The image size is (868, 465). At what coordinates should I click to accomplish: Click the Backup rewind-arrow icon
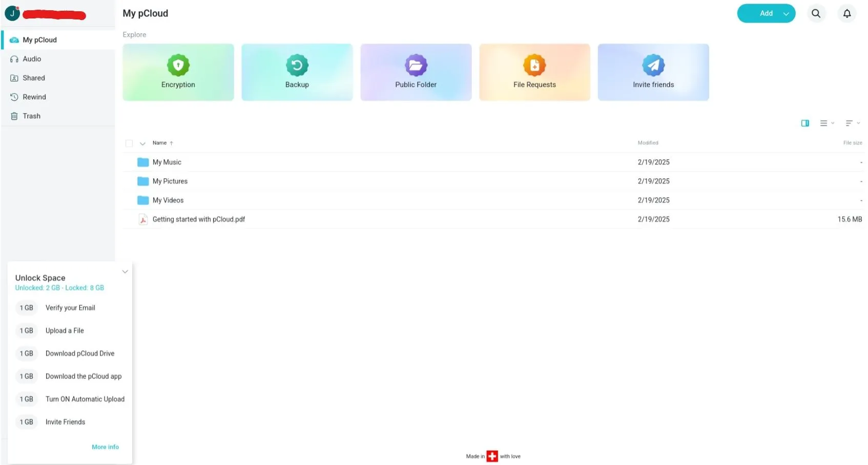(297, 65)
